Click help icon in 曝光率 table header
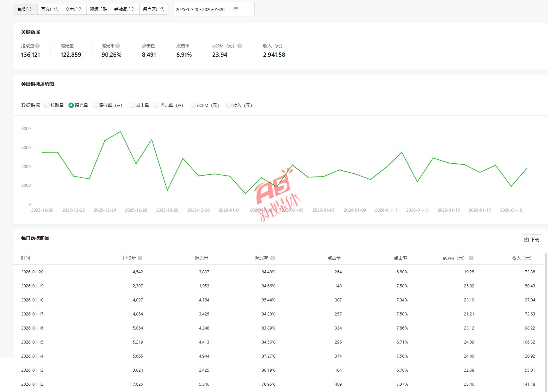The width and height of the screenshot is (548, 392). pyautogui.click(x=273, y=258)
